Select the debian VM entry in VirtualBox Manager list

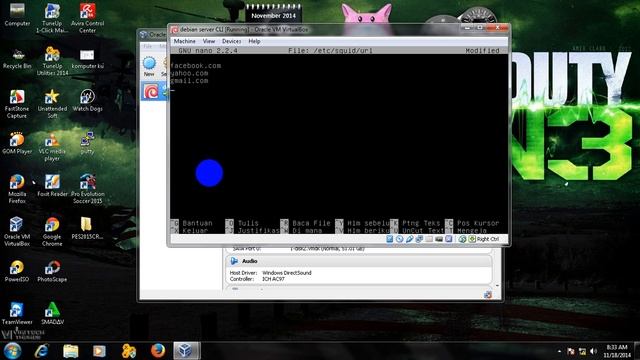click(x=153, y=91)
